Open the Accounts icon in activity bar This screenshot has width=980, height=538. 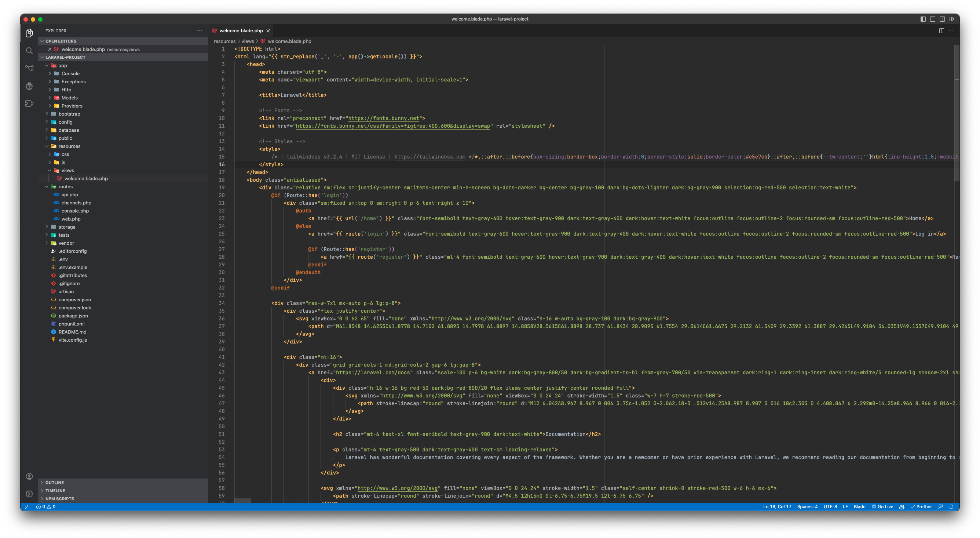point(29,476)
